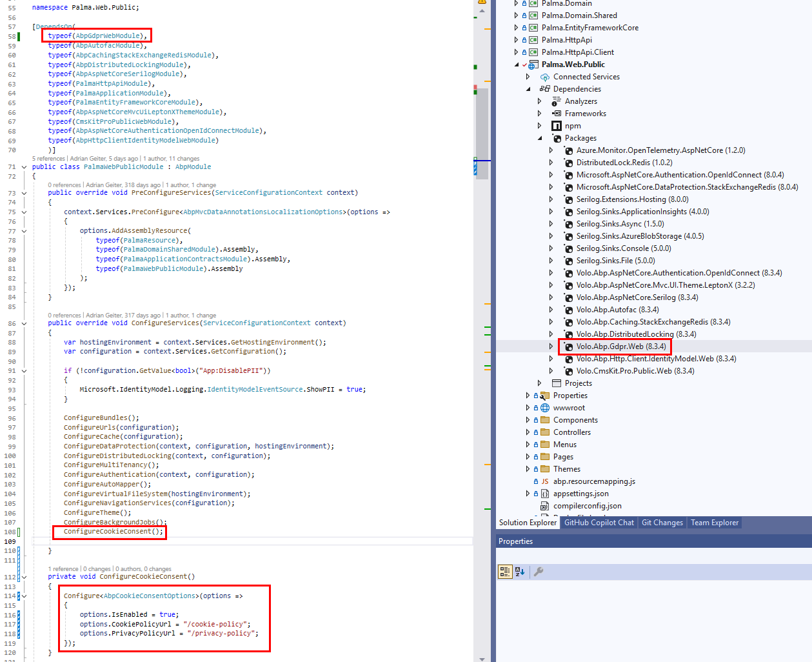This screenshot has height=662, width=812.
Task: Collapse the Packages node
Action: click(x=540, y=138)
